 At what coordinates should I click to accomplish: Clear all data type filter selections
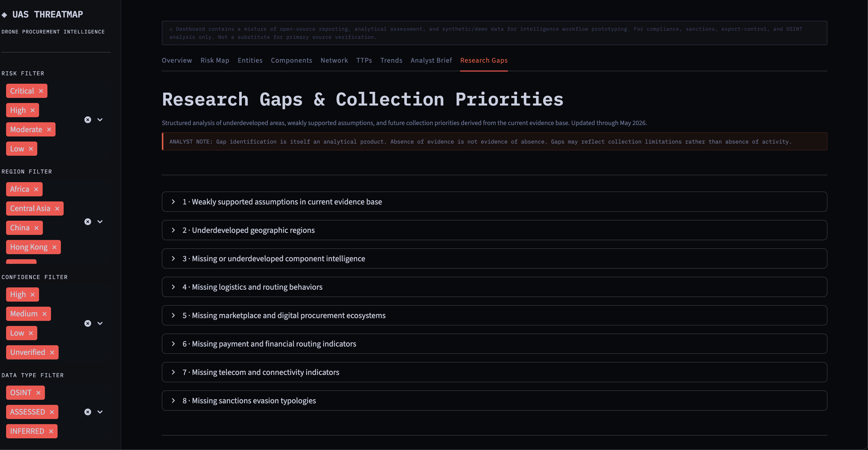coord(88,412)
